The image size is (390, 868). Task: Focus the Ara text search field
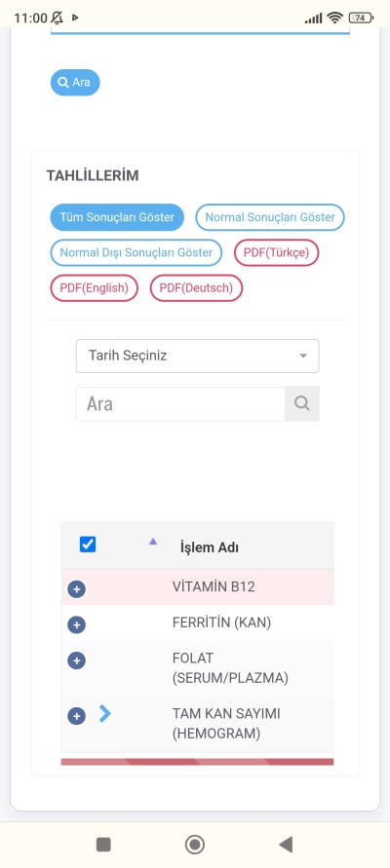coord(180,403)
